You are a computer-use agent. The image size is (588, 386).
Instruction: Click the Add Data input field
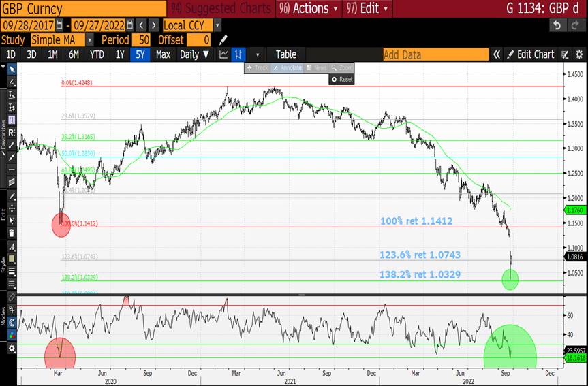[x=436, y=54]
